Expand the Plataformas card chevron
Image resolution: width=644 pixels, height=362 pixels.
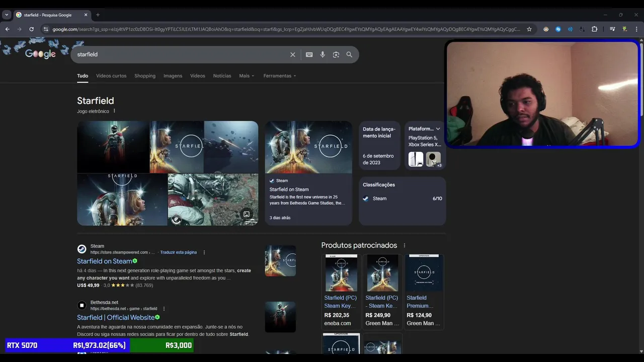point(438,129)
